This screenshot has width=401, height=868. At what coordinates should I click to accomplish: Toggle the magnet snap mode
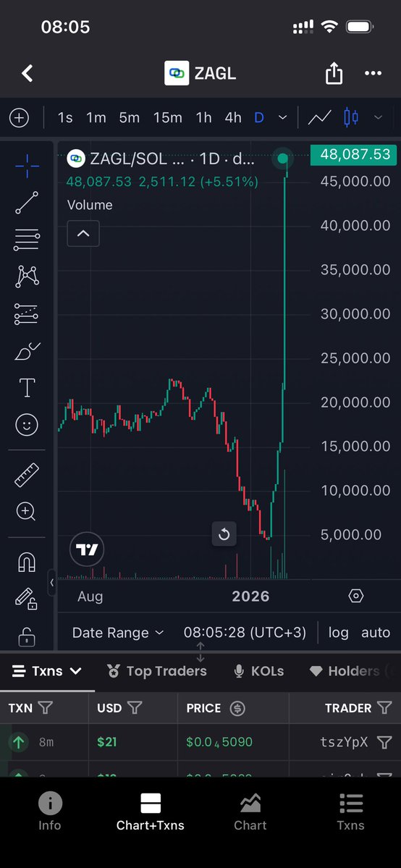[x=27, y=562]
